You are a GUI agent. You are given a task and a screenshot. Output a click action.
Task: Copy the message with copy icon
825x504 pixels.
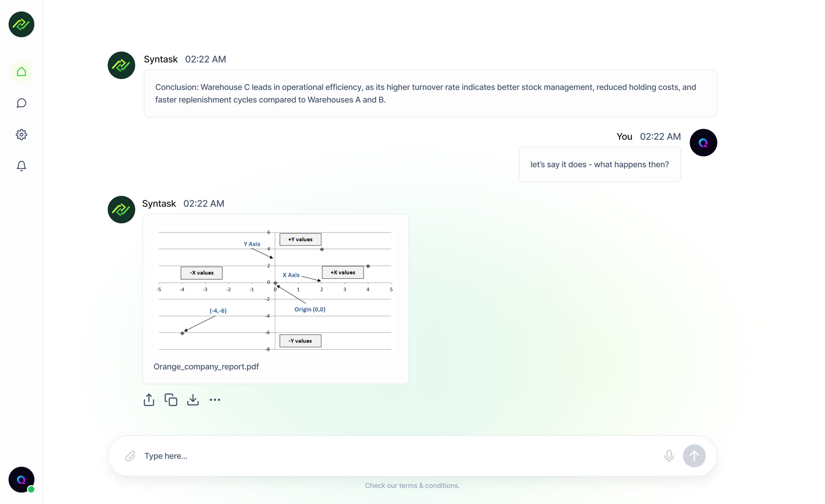[x=171, y=400]
